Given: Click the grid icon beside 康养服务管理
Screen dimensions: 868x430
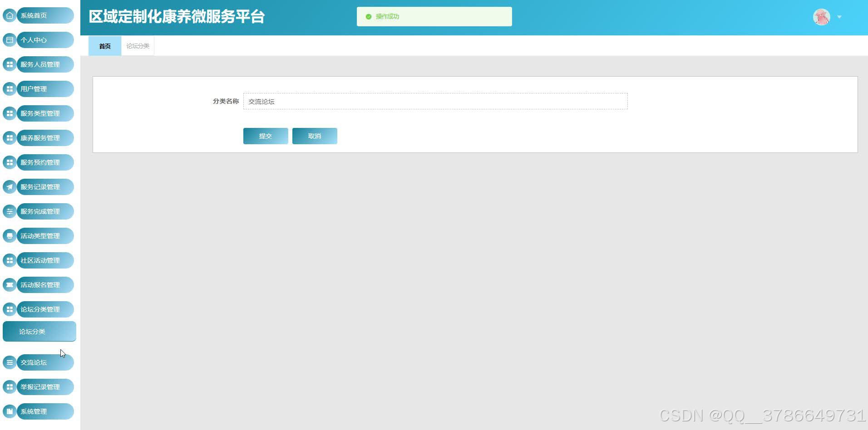Looking at the screenshot, I should [10, 138].
